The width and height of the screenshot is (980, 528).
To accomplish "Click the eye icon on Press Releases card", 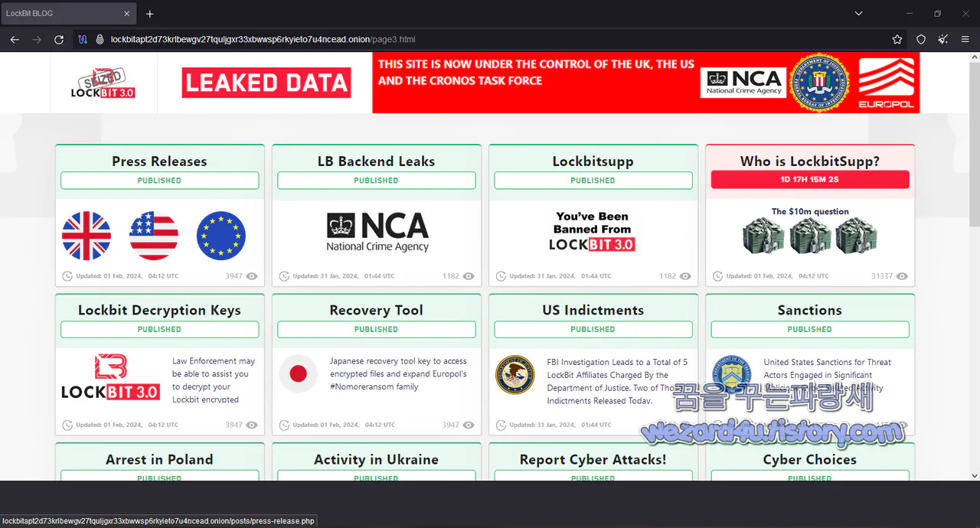I will [x=252, y=276].
